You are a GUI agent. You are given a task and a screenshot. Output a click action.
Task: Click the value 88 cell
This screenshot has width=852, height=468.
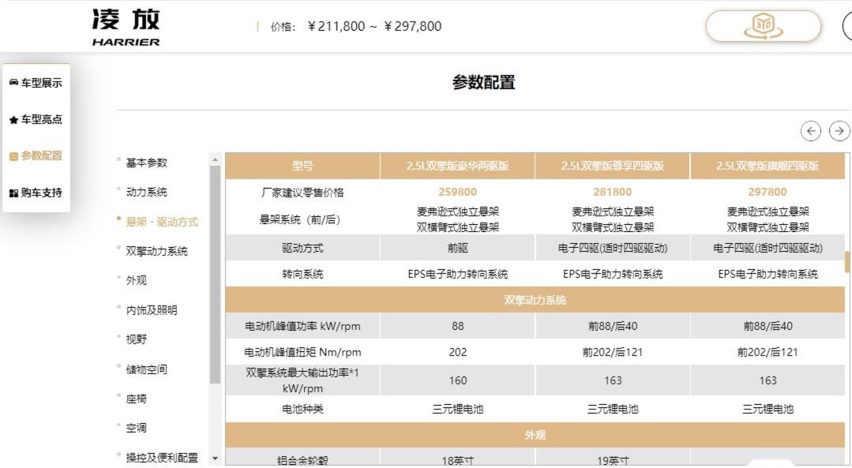[x=458, y=326]
